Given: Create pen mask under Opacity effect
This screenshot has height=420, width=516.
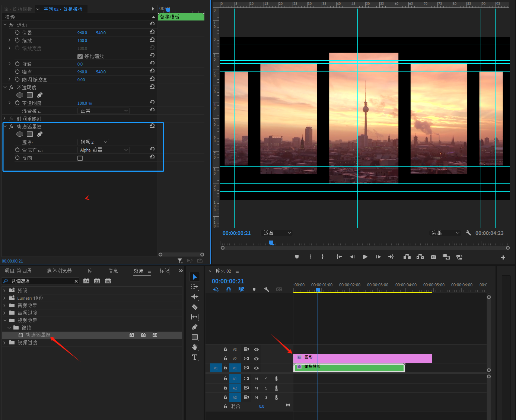Looking at the screenshot, I should (x=40, y=95).
